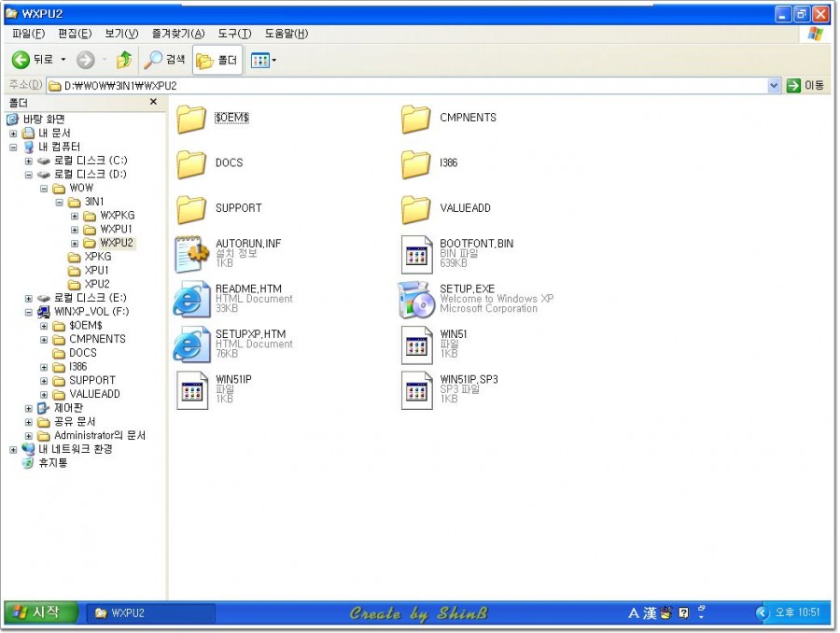The width and height of the screenshot is (840, 633).
Task: Open the File (파일) menu
Action: [x=28, y=34]
